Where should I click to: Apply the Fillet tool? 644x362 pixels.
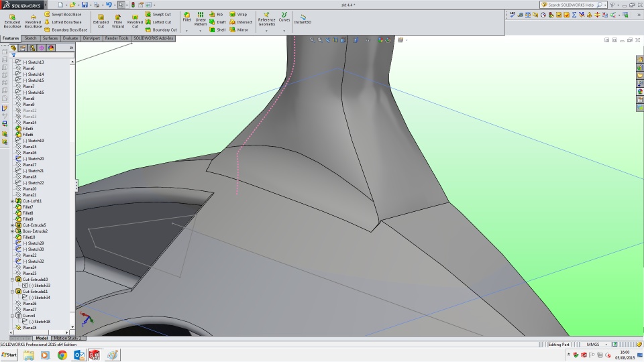point(187,17)
